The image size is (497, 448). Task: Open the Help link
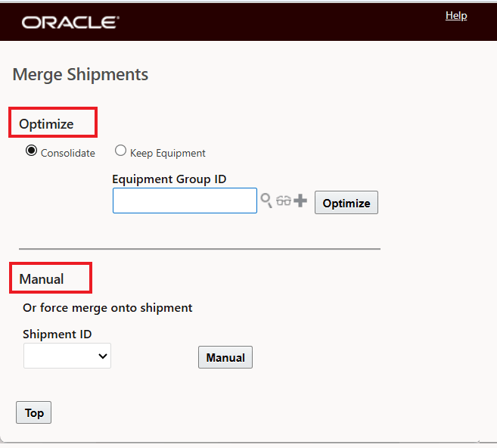pyautogui.click(x=456, y=16)
